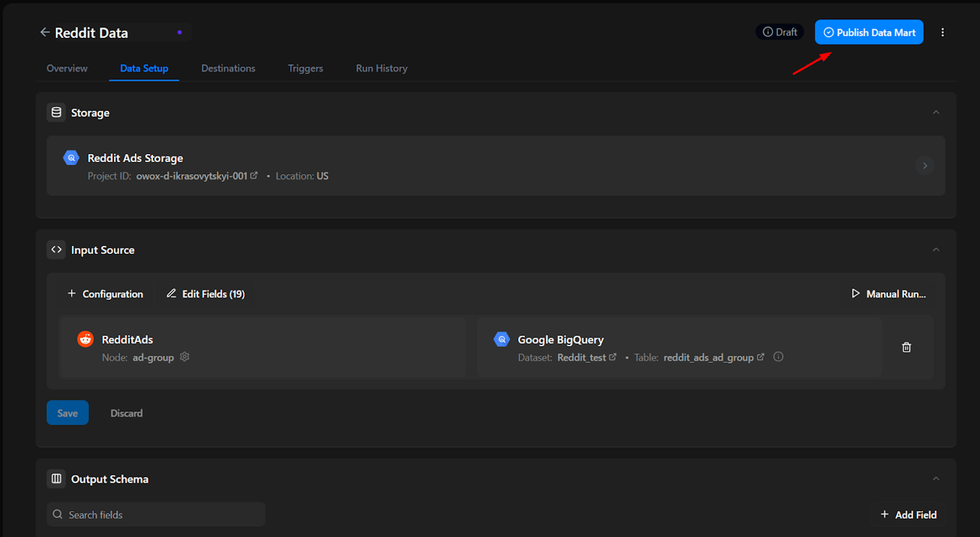Viewport: 980px width, 537px height.
Task: Collapse the Storage section
Action: coord(936,113)
